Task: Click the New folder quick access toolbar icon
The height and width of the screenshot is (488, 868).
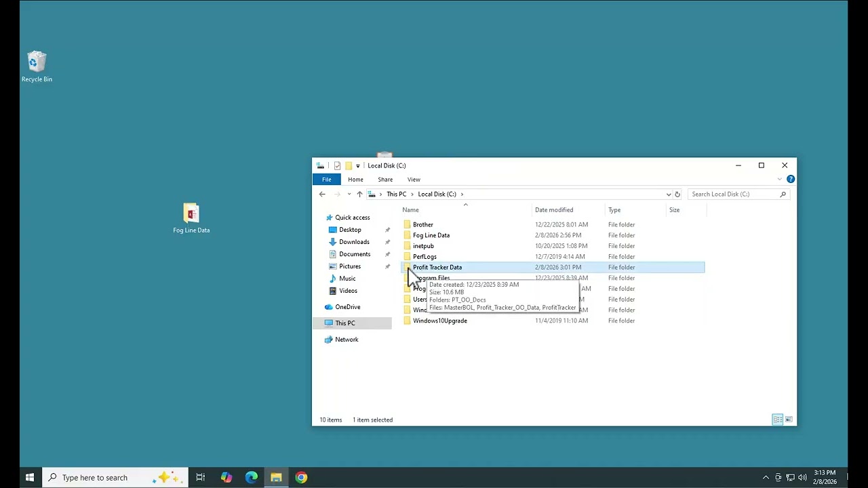Action: pyautogui.click(x=348, y=165)
